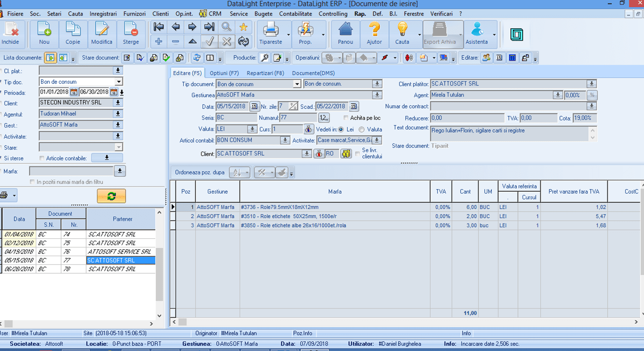Click the magnifier search icon in navigation bar
This screenshot has width=644, height=351.
click(x=226, y=27)
